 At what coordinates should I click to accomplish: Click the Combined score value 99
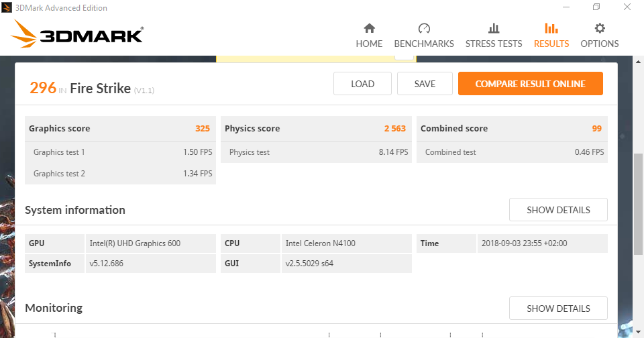click(597, 129)
